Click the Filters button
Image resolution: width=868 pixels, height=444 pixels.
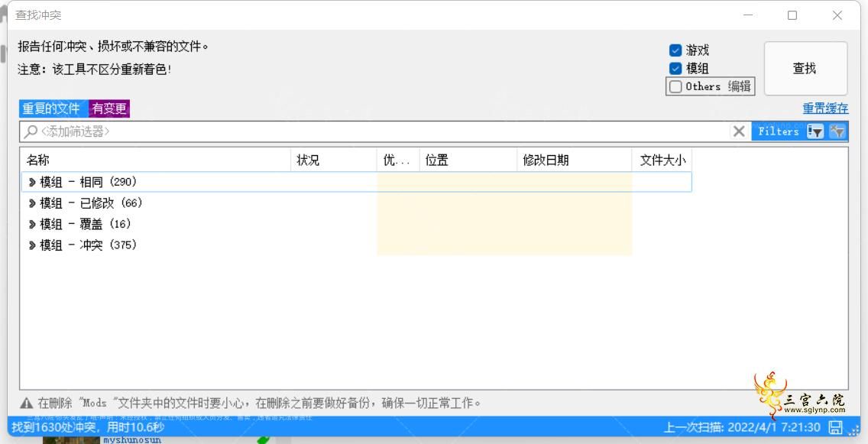pyautogui.click(x=779, y=131)
